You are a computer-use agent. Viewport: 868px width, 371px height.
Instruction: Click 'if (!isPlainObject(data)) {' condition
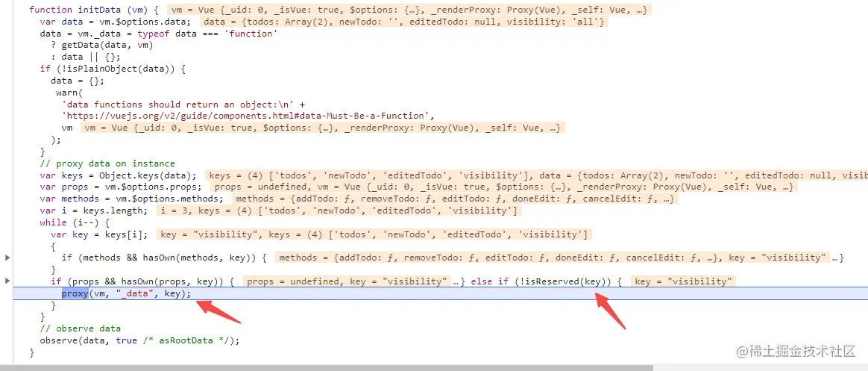(x=112, y=69)
